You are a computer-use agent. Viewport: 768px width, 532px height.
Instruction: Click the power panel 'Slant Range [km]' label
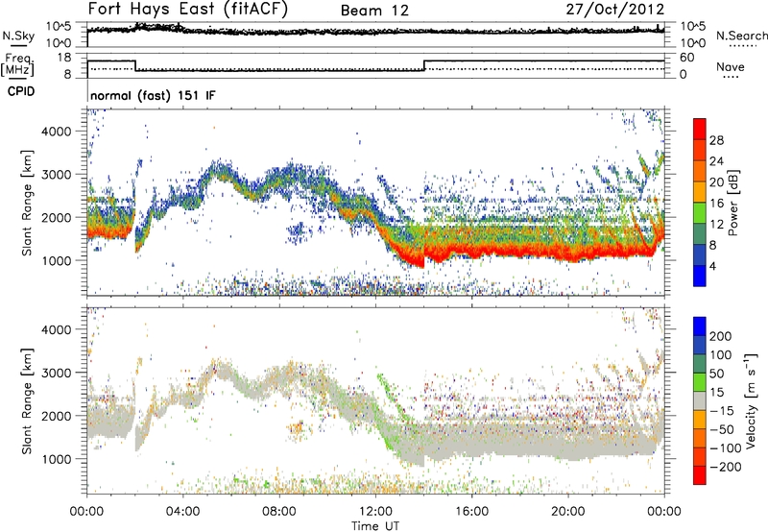click(27, 203)
